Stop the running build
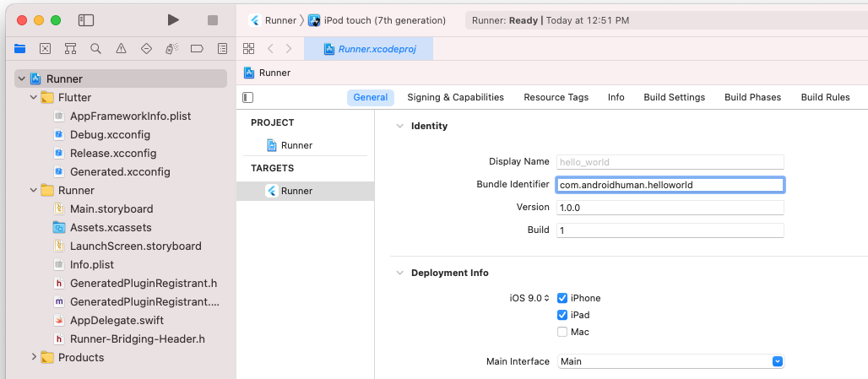The height and width of the screenshot is (379, 868). 213,20
